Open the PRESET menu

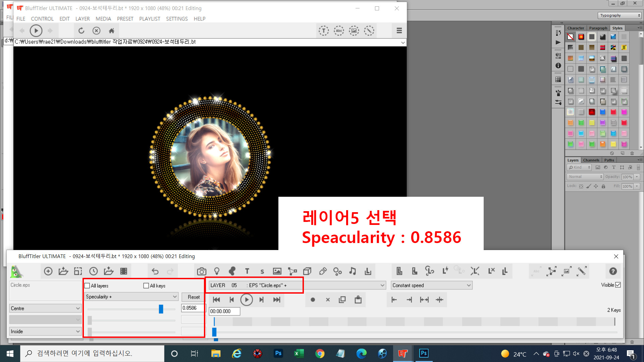tap(125, 19)
